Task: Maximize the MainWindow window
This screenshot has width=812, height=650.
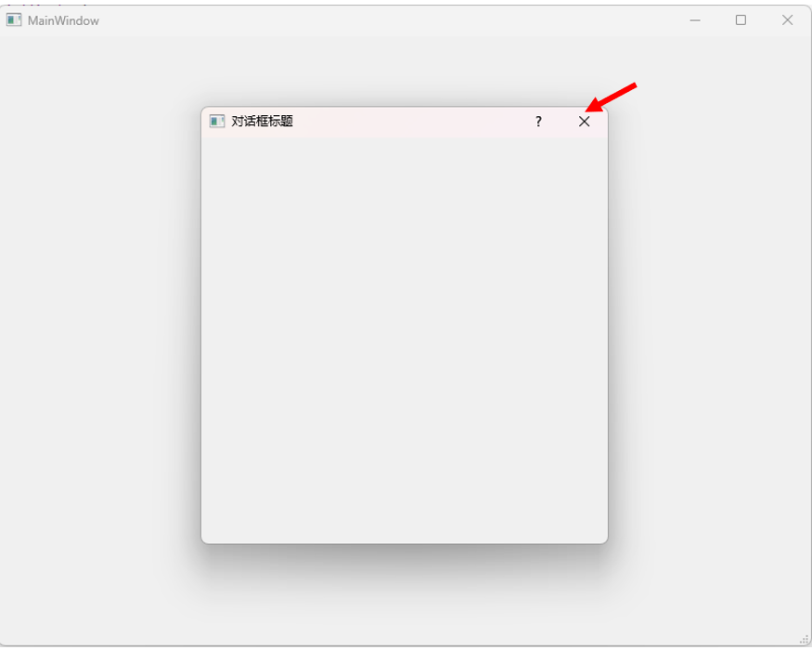Action: click(x=741, y=20)
